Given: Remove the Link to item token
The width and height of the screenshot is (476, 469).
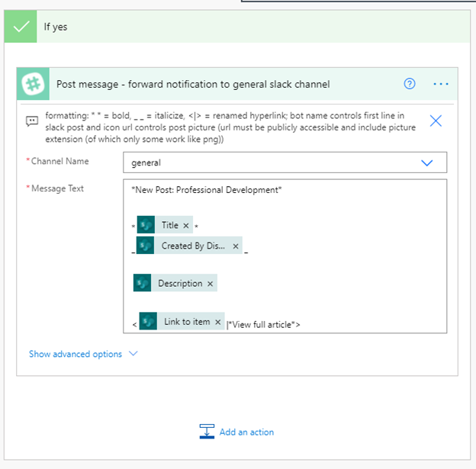Looking at the screenshot, I should point(217,322).
